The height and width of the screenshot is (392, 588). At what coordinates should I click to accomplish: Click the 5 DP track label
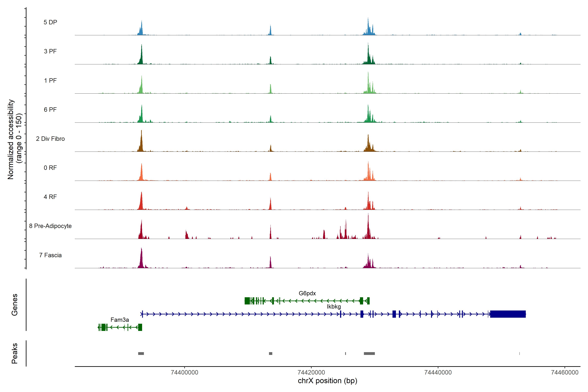click(x=50, y=22)
